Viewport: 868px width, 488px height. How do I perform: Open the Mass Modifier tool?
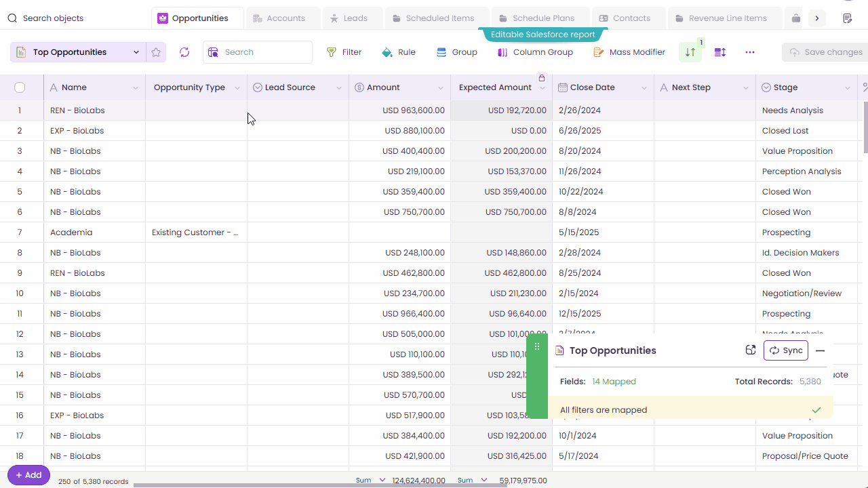629,52
